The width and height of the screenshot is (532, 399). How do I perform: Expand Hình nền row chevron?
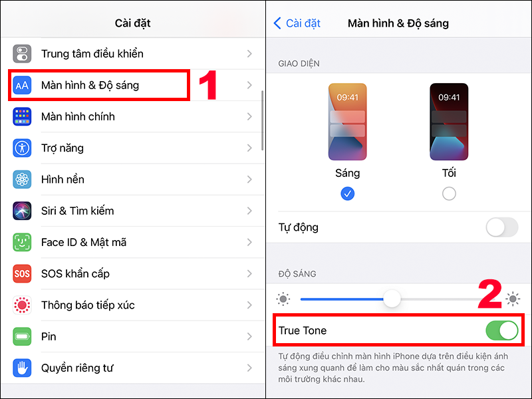[249, 180]
